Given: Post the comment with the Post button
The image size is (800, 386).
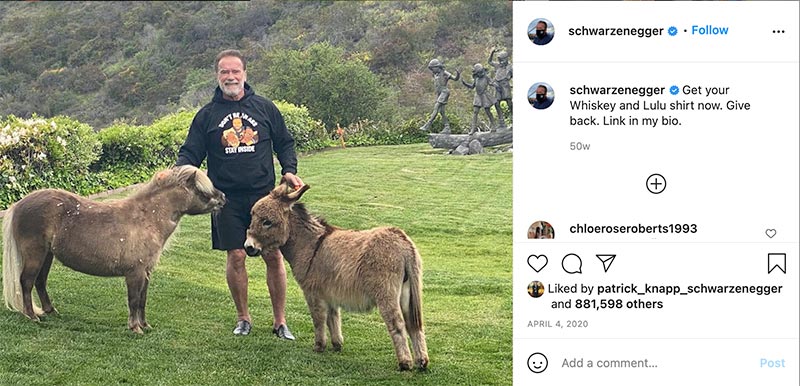Looking at the screenshot, I should tap(772, 363).
